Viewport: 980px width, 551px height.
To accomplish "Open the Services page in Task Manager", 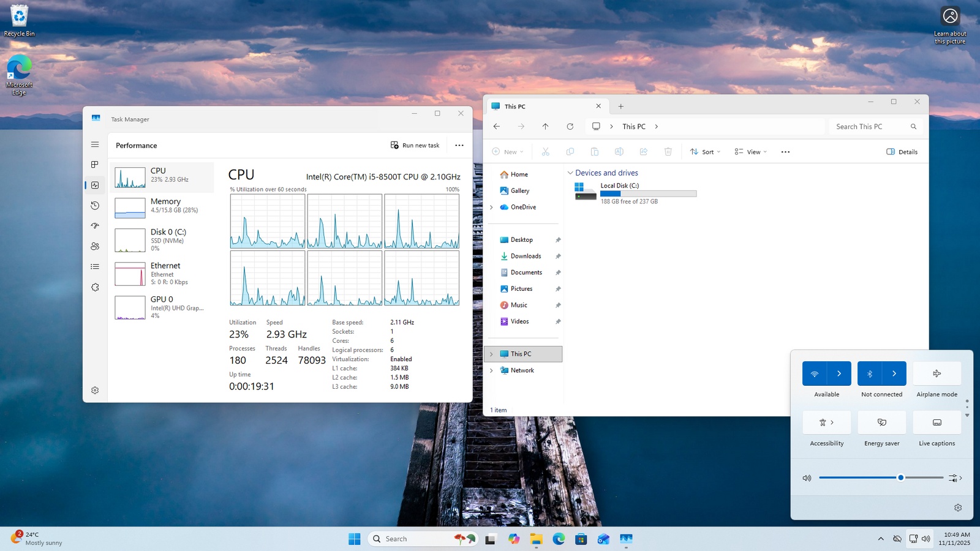I will pyautogui.click(x=95, y=287).
